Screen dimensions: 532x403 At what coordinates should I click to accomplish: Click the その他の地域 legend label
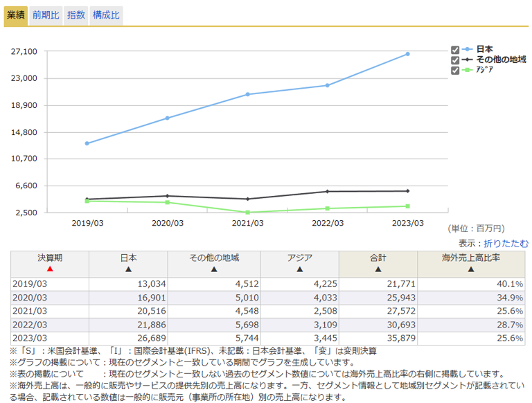click(500, 60)
